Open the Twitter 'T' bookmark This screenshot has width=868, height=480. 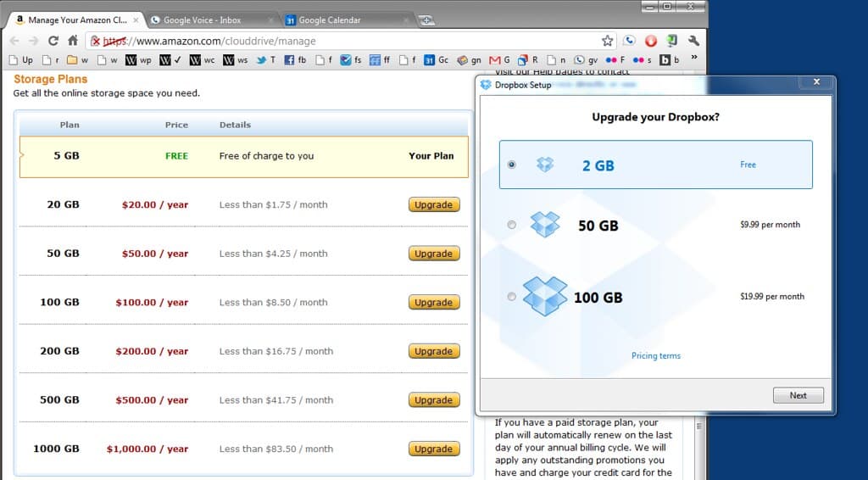[266, 60]
